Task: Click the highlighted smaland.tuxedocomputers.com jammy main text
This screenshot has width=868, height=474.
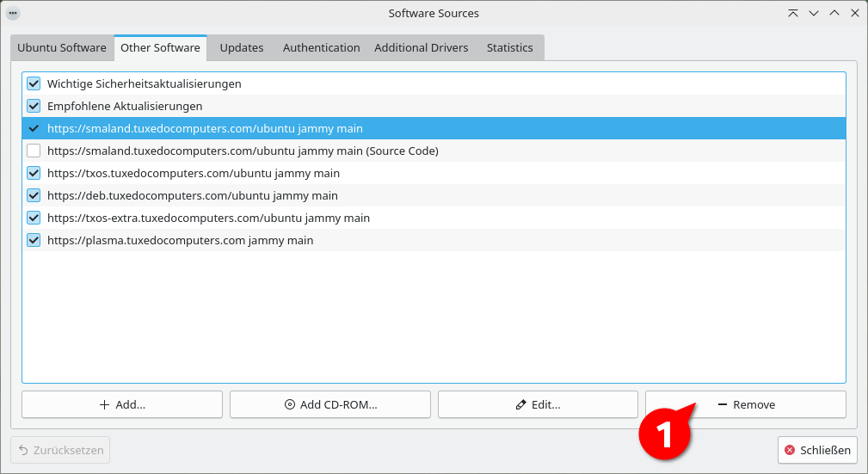Action: click(x=205, y=128)
